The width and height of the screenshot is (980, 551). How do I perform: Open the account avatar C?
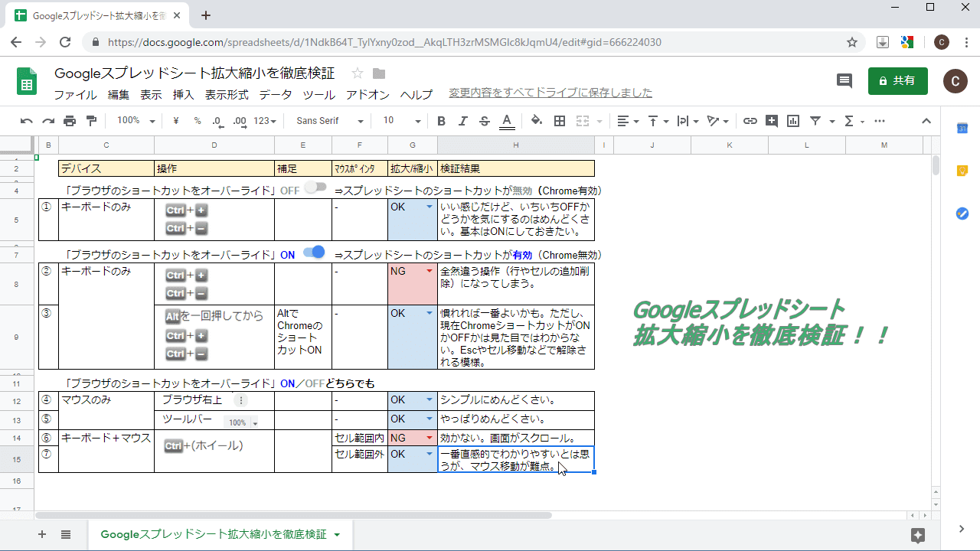955,81
